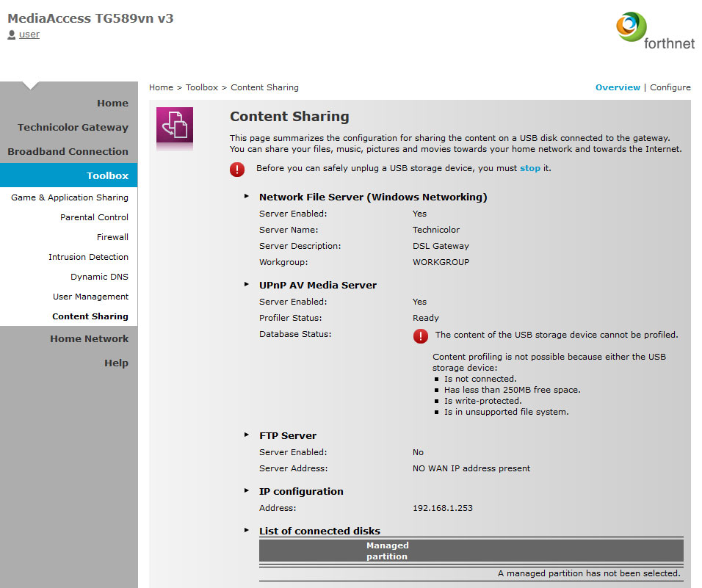Click the WORKGROUP value

pos(441,262)
